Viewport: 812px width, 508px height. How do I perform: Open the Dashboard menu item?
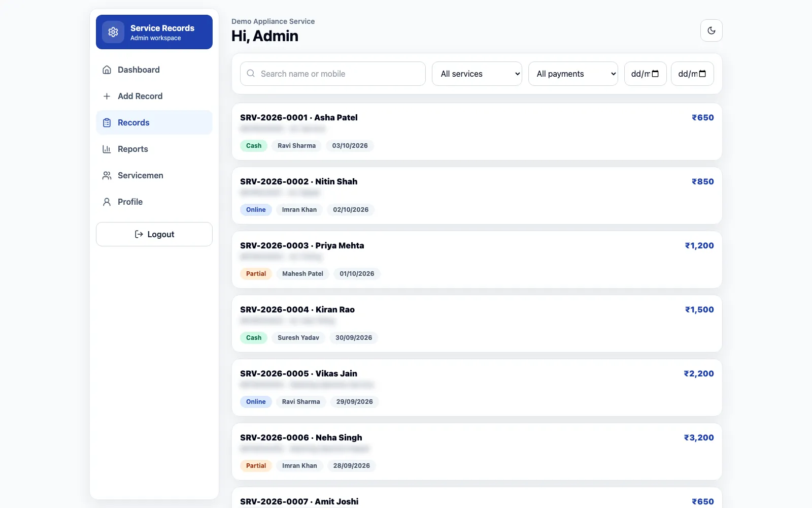(x=154, y=70)
